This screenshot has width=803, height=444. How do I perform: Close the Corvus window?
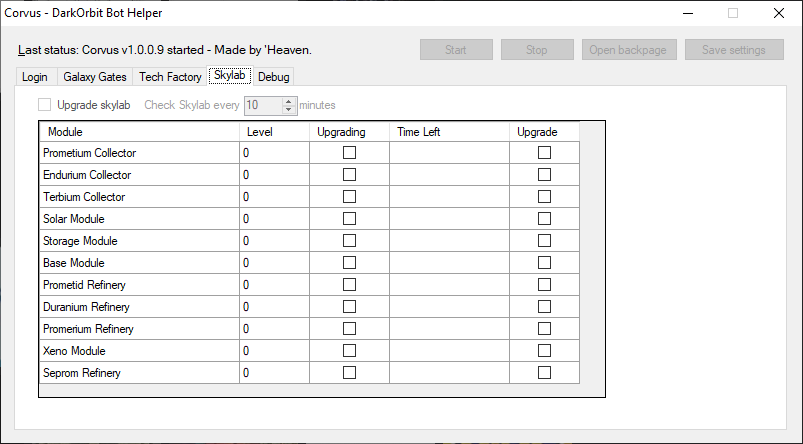(779, 13)
